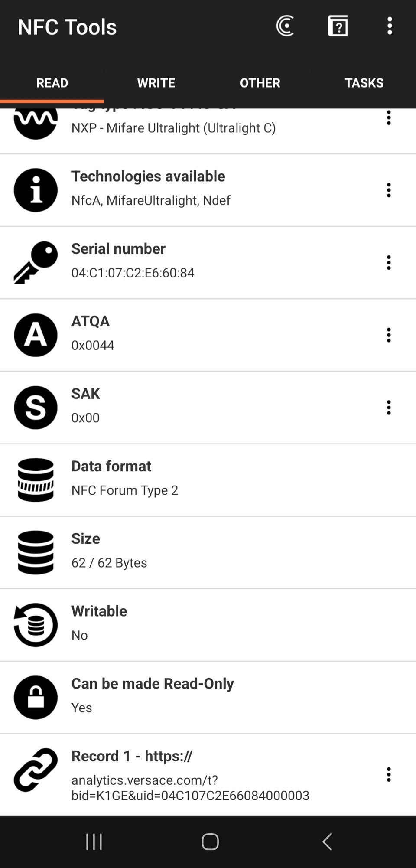Screen dimensions: 416x868
Task: Switch to the OTHER tab
Action: 260,83
